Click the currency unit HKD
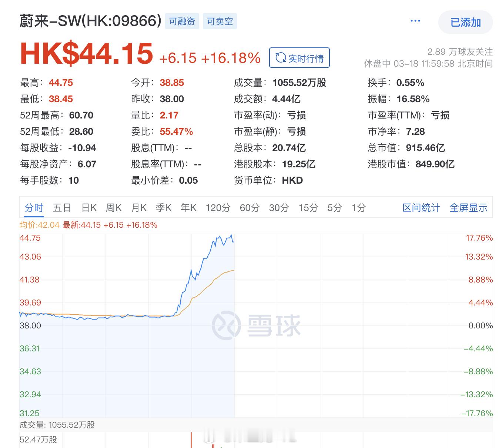Screen dimensions: 499x448 pos(292,180)
